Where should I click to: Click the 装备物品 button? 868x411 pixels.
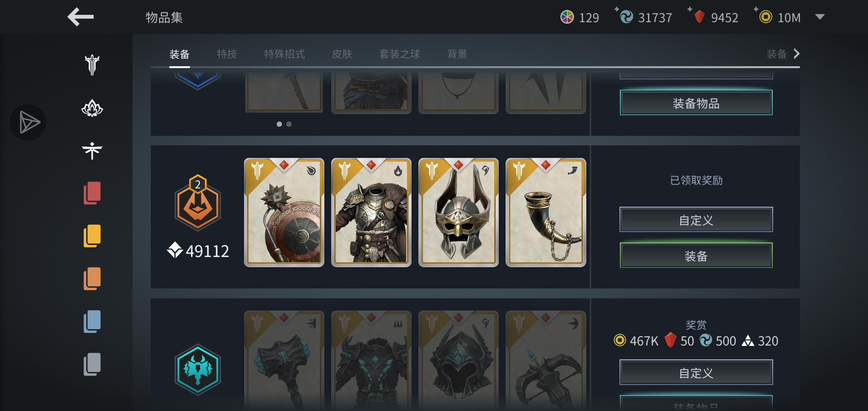click(x=696, y=103)
